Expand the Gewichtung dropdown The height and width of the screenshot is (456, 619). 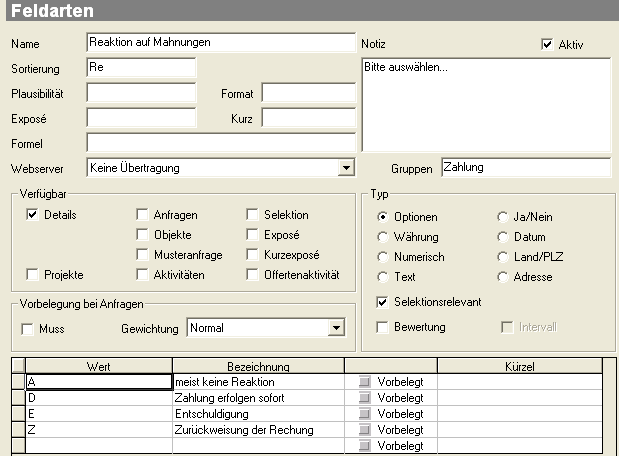pos(336,328)
